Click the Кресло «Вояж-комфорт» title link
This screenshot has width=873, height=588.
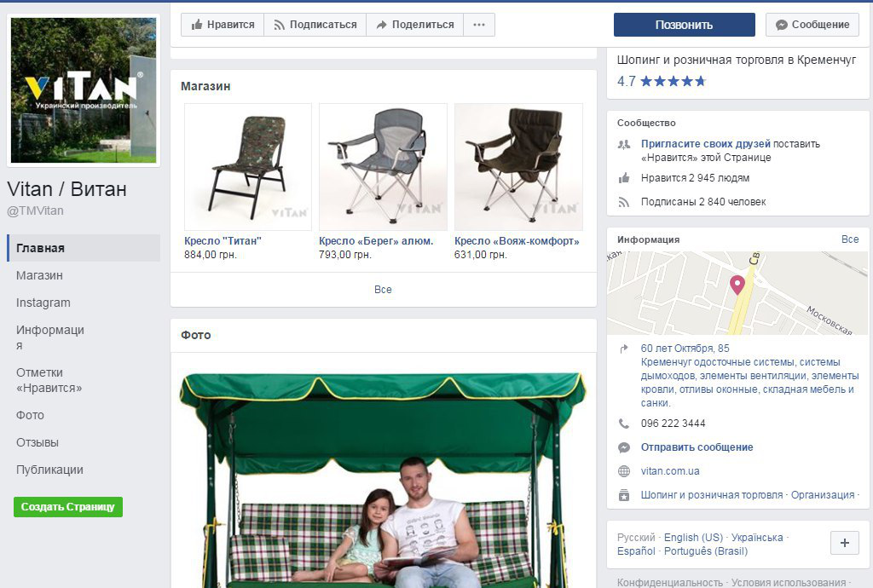coord(517,241)
